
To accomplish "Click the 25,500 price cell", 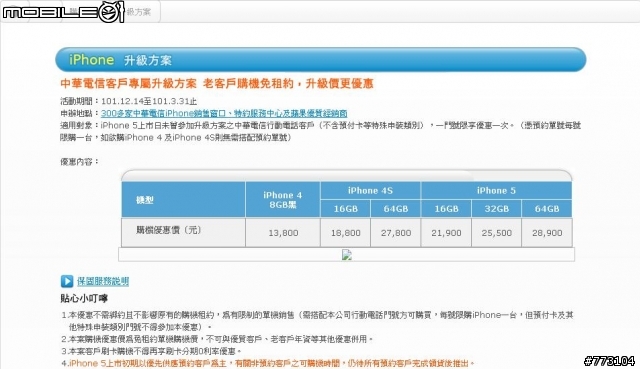I will [496, 233].
